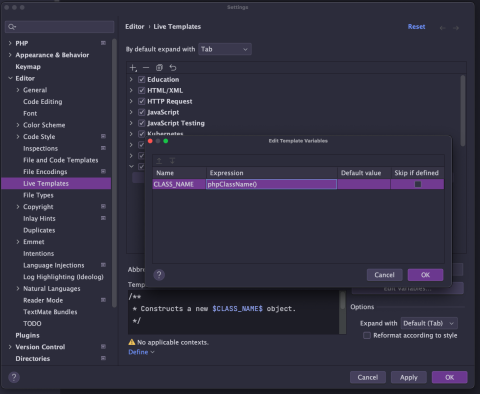Image resolution: width=480 pixels, height=394 pixels.
Task: Click the add template plus icon
Action: [x=133, y=68]
